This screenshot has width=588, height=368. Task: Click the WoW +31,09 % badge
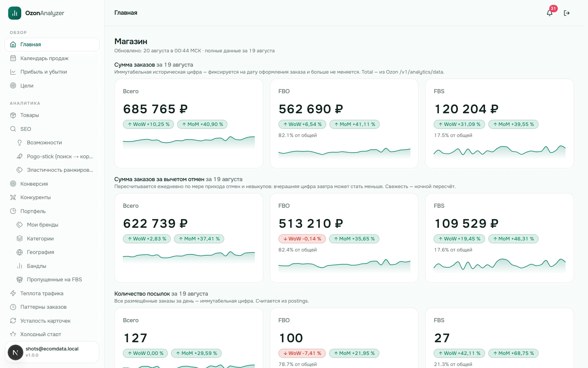(x=459, y=124)
